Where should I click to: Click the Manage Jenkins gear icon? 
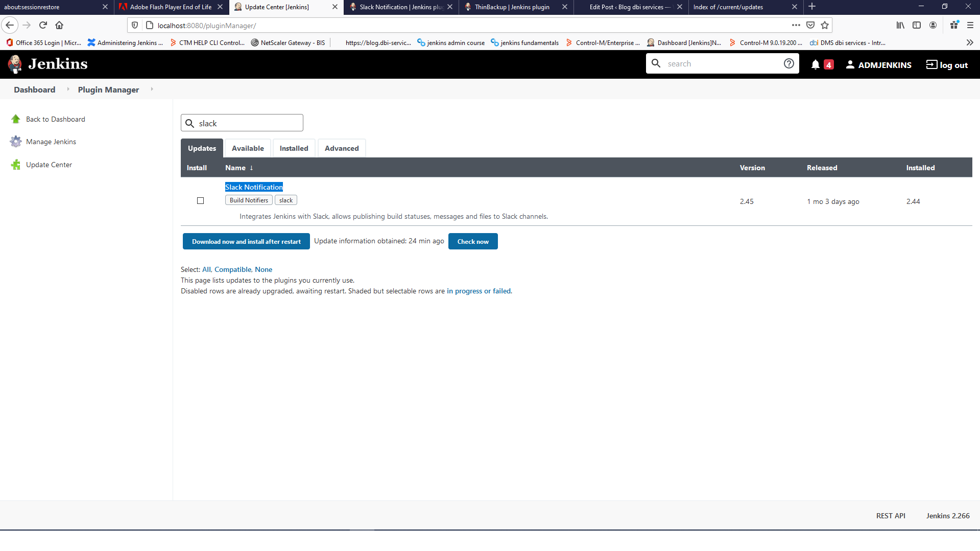click(16, 142)
